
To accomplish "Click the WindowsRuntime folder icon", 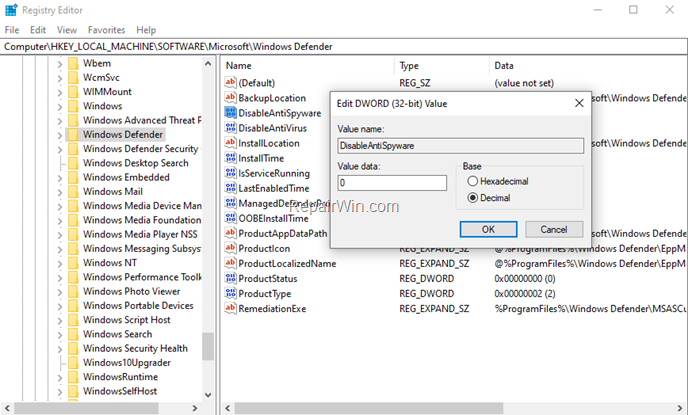I will pyautogui.click(x=73, y=377).
